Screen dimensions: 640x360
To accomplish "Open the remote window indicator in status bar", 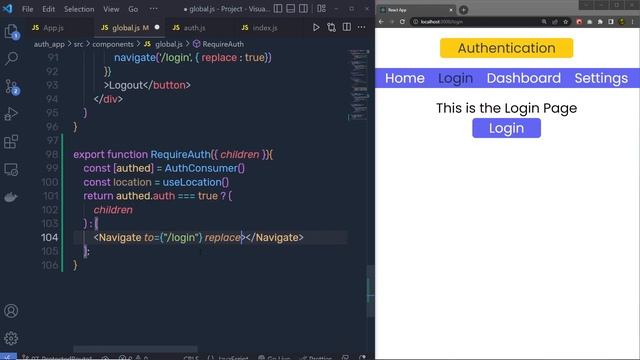I will point(8,357).
